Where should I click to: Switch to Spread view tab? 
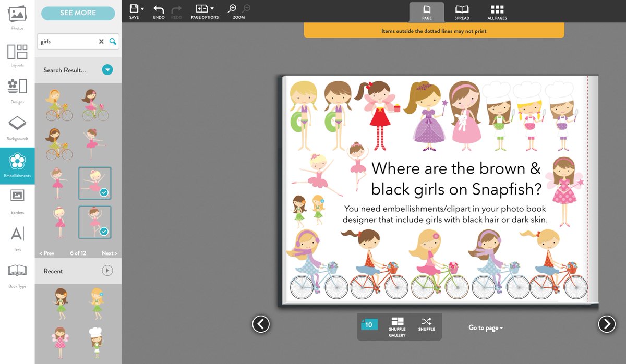click(x=462, y=13)
